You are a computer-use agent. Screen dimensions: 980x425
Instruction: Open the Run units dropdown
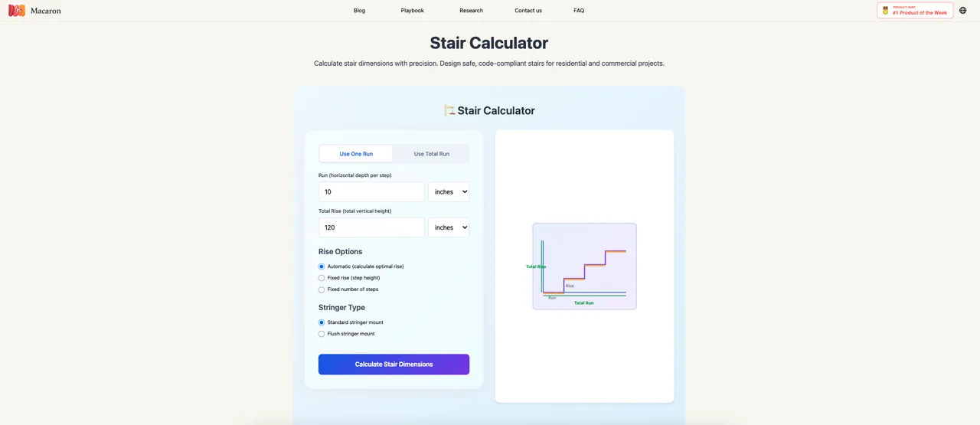449,192
